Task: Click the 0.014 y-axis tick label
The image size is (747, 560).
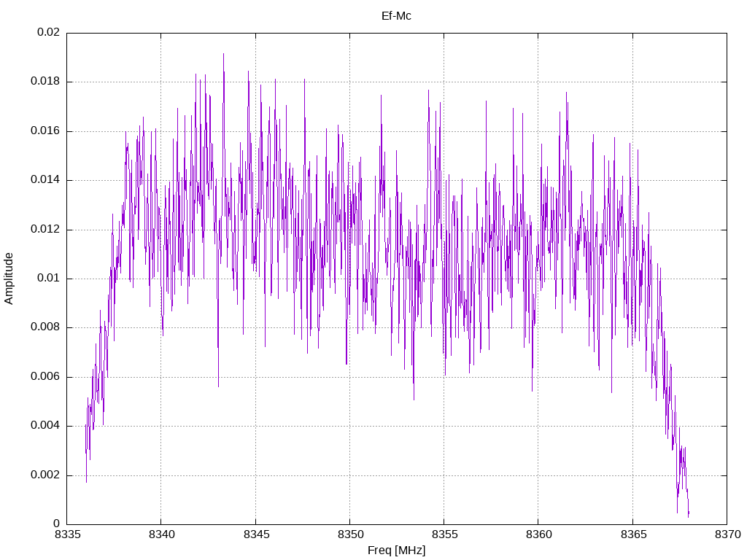Action: (45, 180)
